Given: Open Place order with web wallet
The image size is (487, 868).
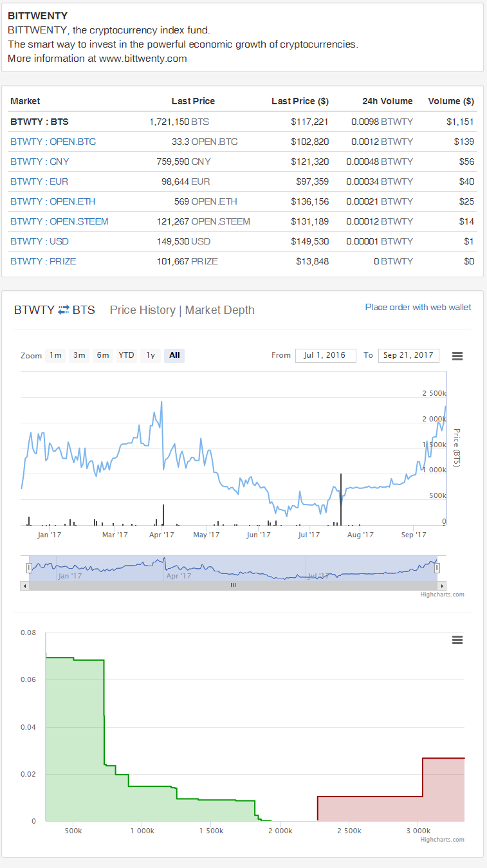Looking at the screenshot, I should (418, 307).
